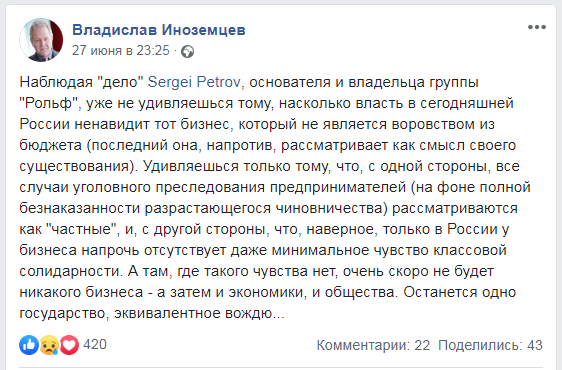Click the word "Наблюдая" starting the post
562x370 pixels.
(x=56, y=82)
